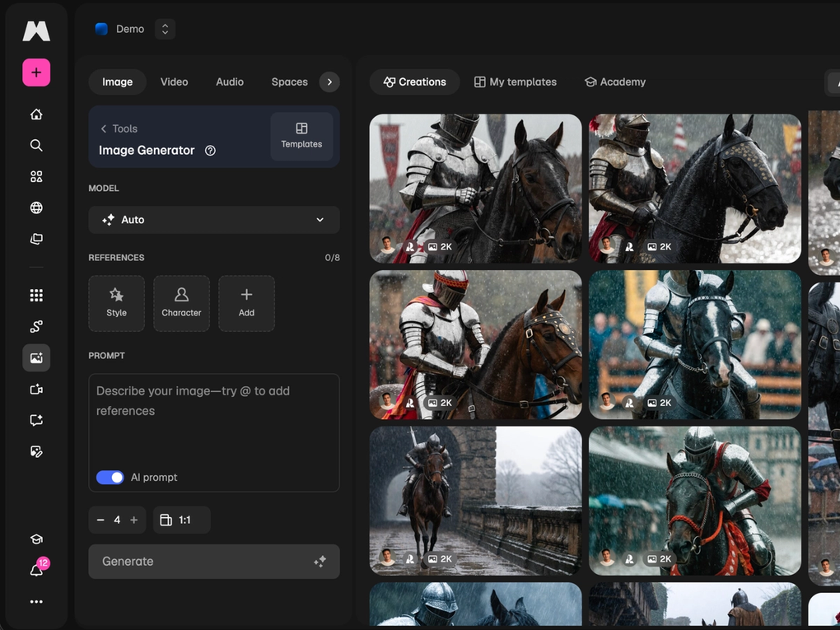The width and height of the screenshot is (840, 630).
Task: Click image icon on first knight thumbnail
Action: point(432,246)
